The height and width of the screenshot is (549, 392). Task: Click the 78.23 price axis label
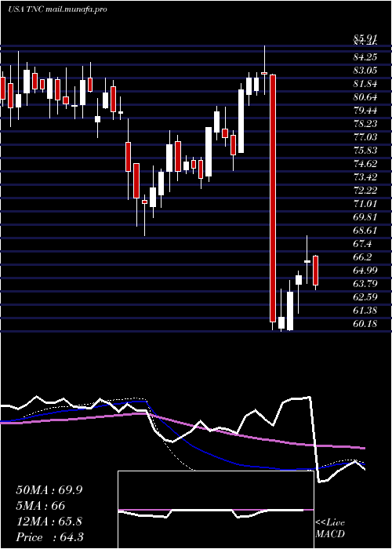pyautogui.click(x=365, y=124)
